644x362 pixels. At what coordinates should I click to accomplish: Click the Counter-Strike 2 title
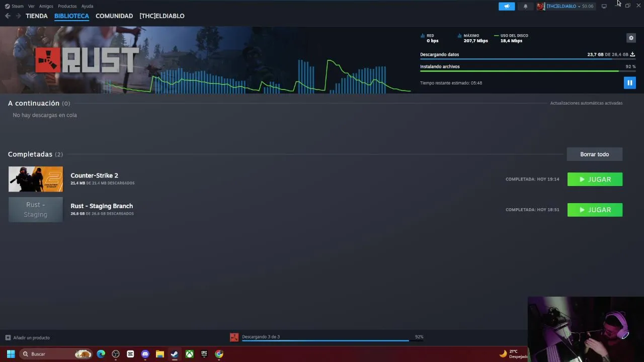[x=94, y=175]
